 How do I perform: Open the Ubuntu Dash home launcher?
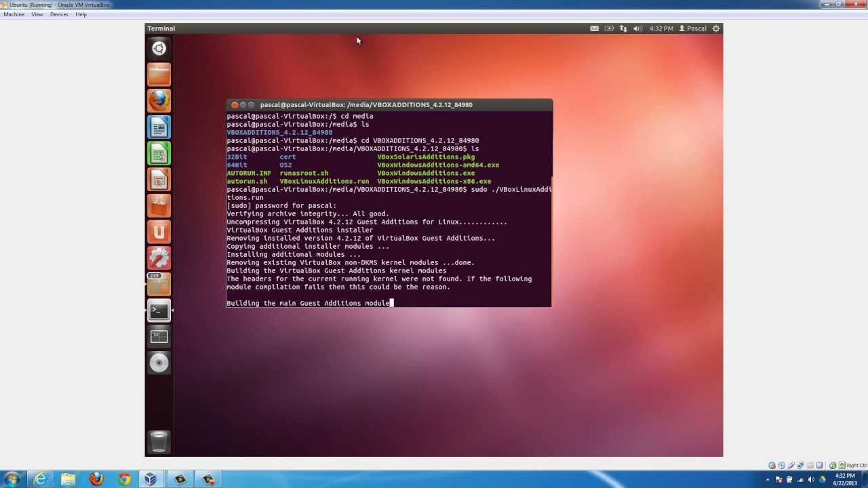(x=159, y=48)
